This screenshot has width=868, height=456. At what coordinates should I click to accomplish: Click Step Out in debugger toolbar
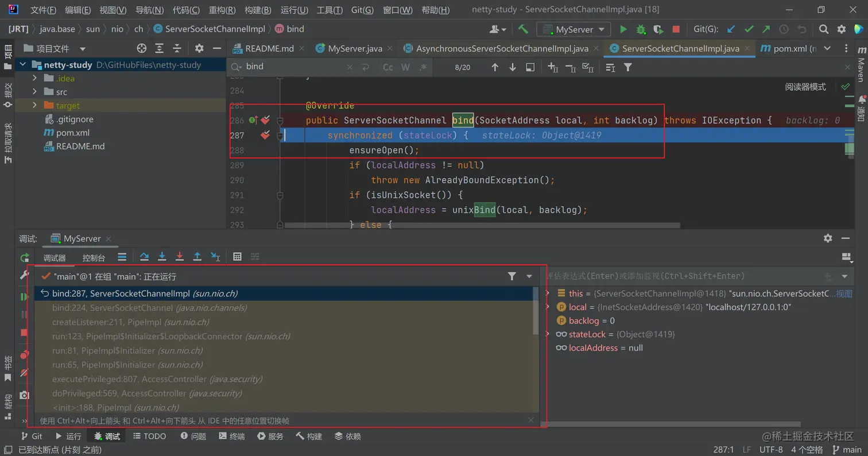pyautogui.click(x=197, y=257)
